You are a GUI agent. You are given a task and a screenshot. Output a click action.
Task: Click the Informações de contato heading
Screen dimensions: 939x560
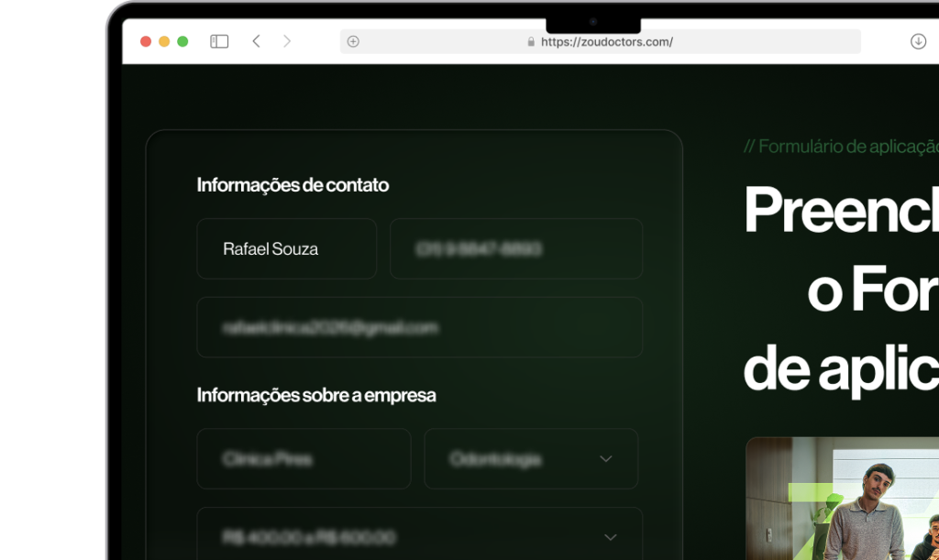tap(293, 185)
